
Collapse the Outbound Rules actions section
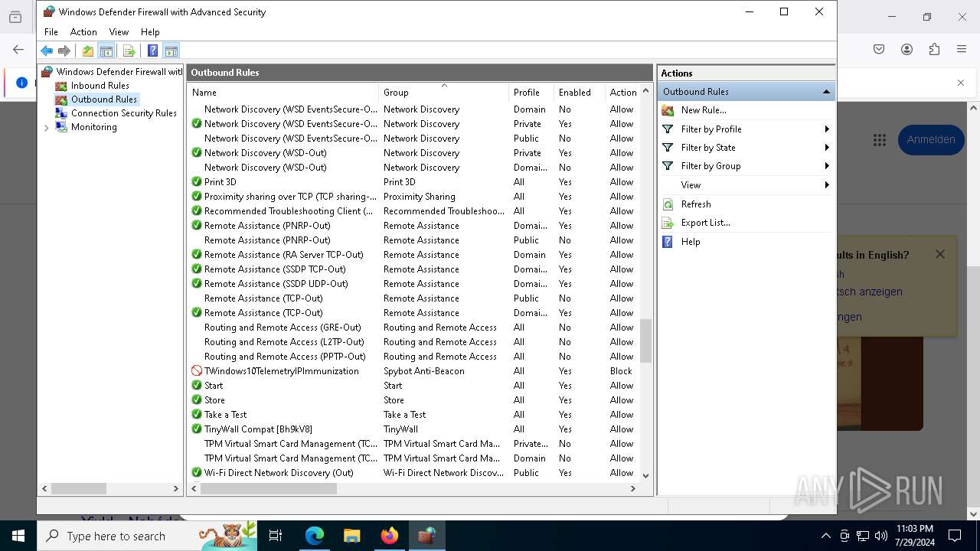point(826,92)
